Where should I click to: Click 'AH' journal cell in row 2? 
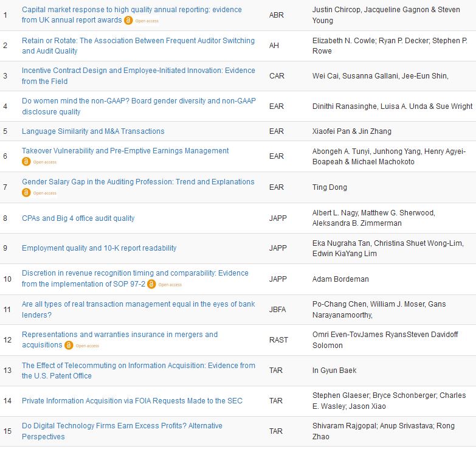(274, 46)
